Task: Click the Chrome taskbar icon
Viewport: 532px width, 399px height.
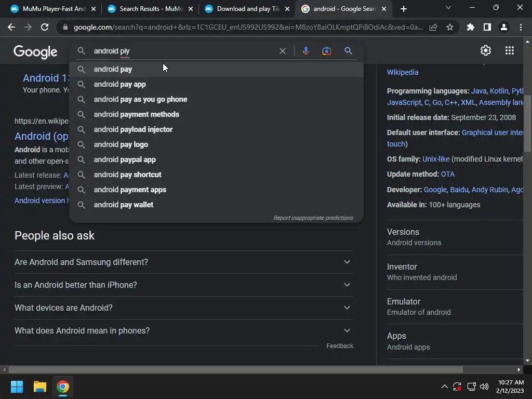Action: (x=63, y=387)
